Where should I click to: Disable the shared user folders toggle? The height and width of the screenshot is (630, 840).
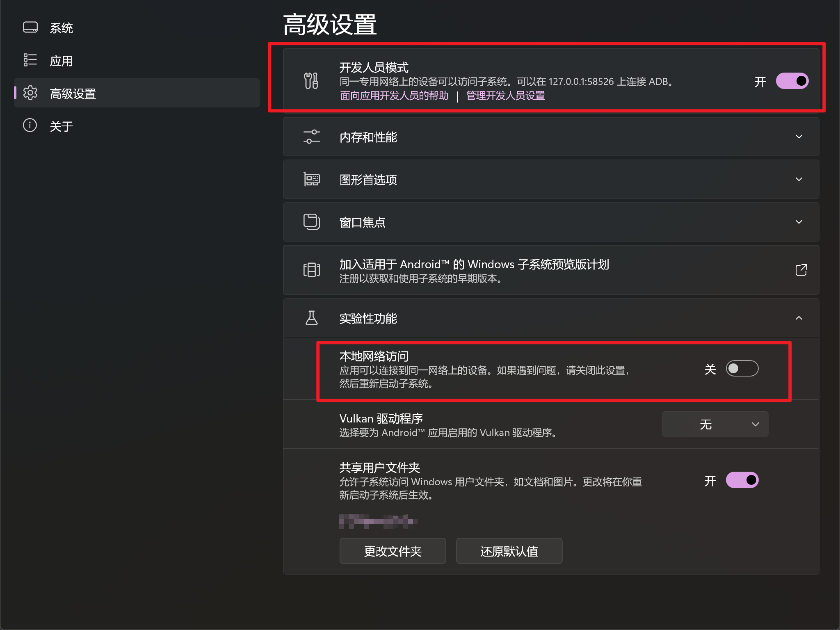742,480
